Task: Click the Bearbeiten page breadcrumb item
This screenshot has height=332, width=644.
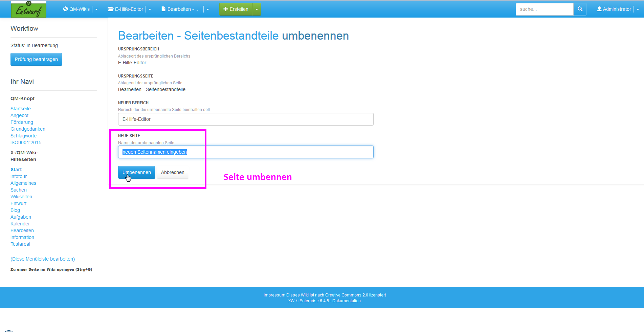Action: pos(181,9)
